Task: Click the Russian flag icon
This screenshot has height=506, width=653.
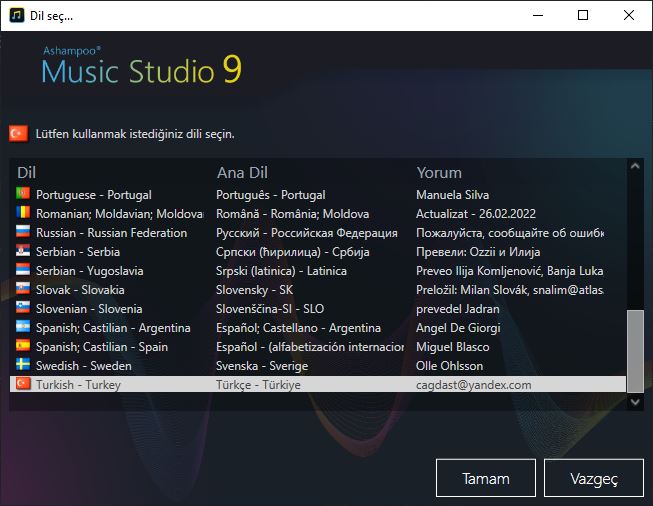Action: point(23,231)
